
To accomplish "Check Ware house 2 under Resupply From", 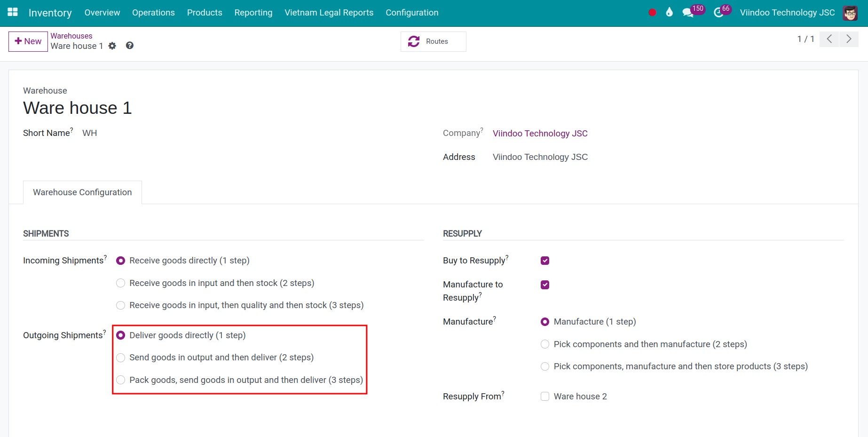I will click(545, 397).
